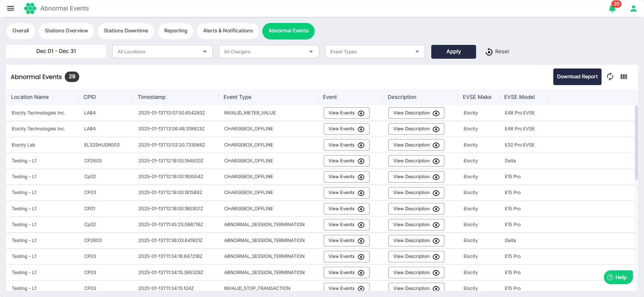View Events for 11:34:15.395329Z row

point(346,273)
